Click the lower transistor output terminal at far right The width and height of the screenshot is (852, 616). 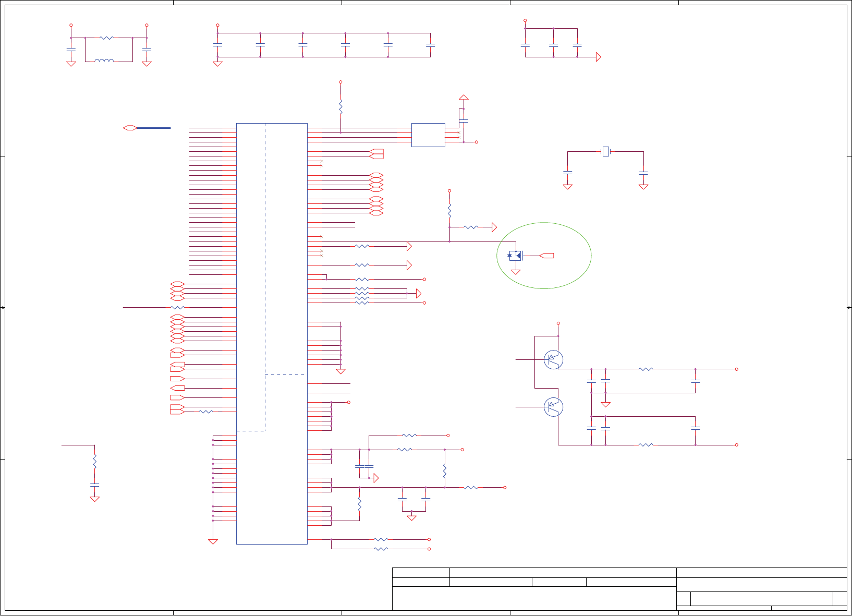[x=737, y=445]
